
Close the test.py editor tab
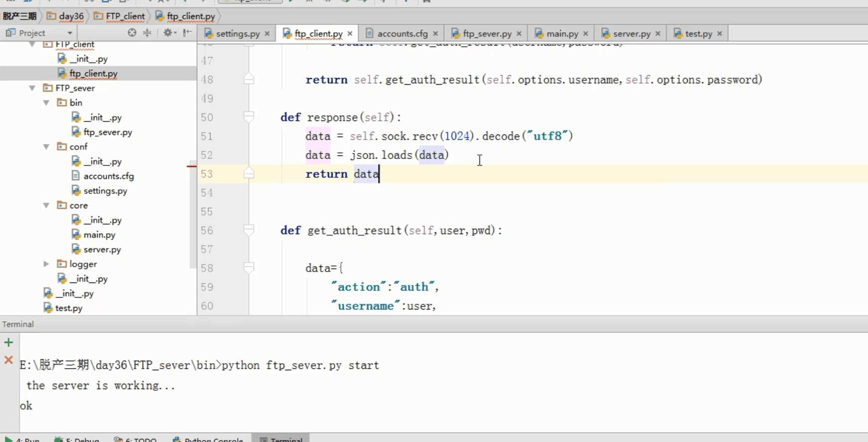coord(720,33)
